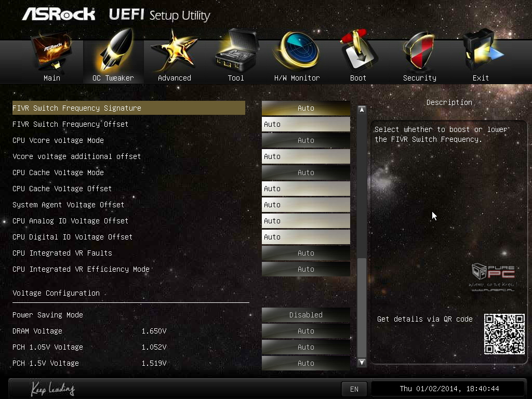The width and height of the screenshot is (532, 399).
Task: Click the 1.052V PCH voltage reading
Action: tap(154, 347)
